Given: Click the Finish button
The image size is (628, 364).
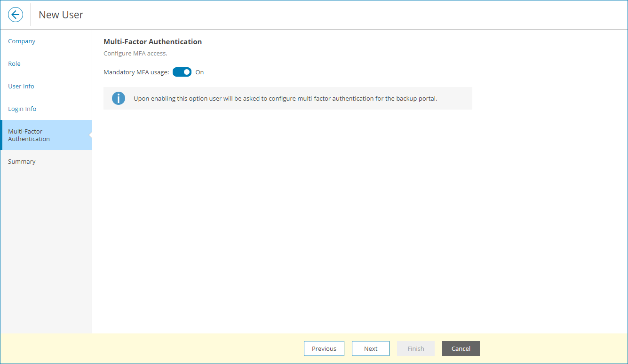Looking at the screenshot, I should [x=415, y=348].
